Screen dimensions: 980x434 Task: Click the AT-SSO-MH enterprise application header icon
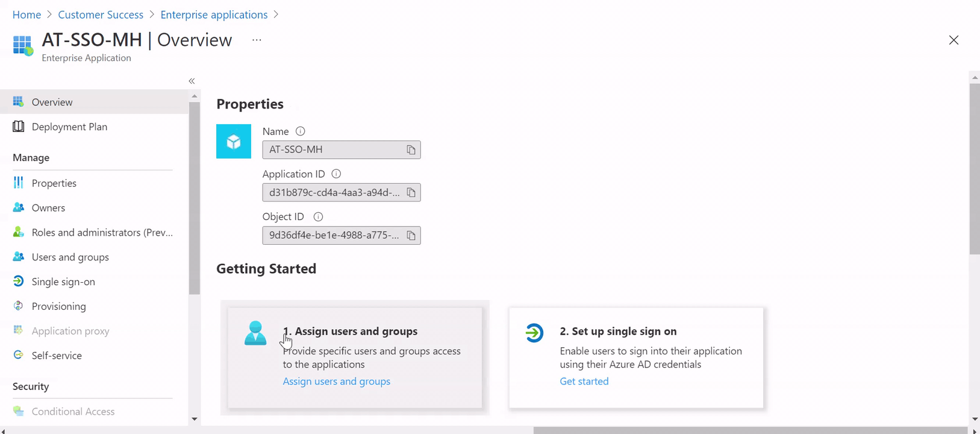pos(23,45)
